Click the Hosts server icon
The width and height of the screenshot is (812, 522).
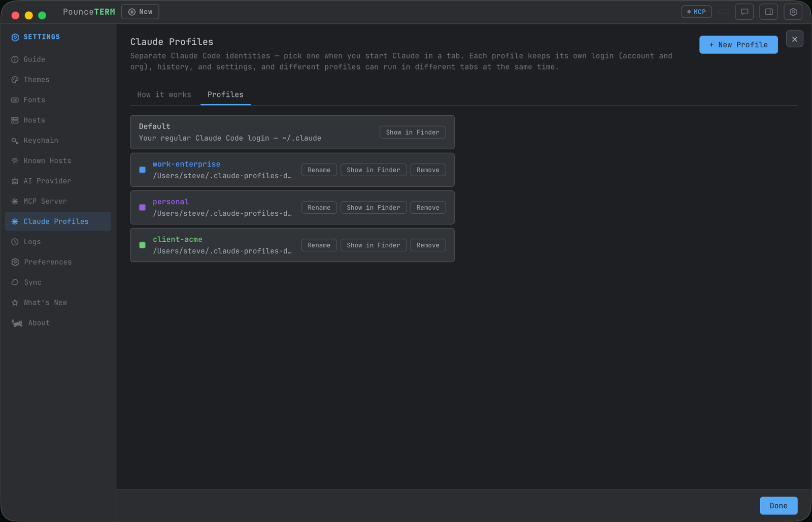coord(15,120)
